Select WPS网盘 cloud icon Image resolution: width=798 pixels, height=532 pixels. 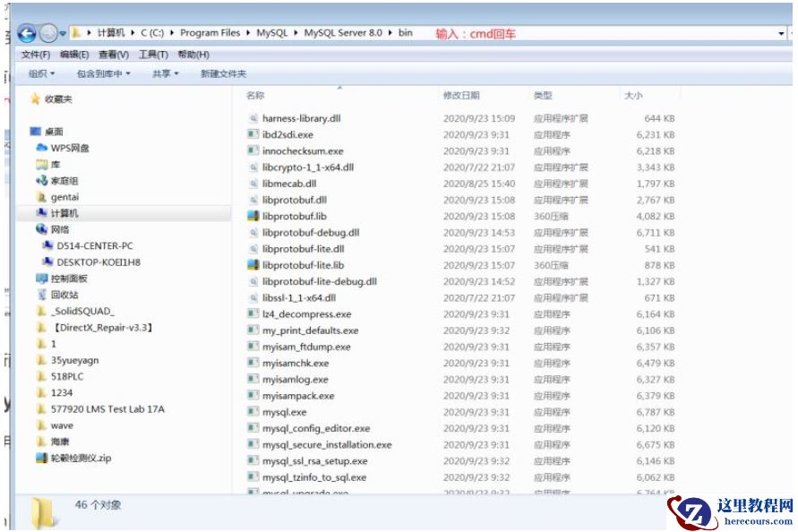42,148
